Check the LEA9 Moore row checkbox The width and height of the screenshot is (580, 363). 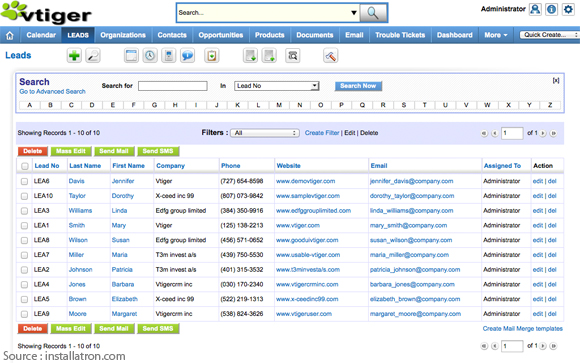24,314
